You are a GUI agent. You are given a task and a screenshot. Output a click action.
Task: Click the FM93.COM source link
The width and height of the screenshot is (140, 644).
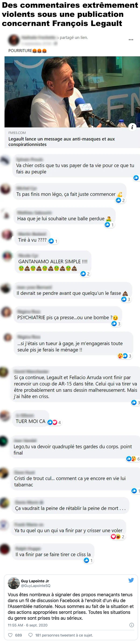[17, 133]
